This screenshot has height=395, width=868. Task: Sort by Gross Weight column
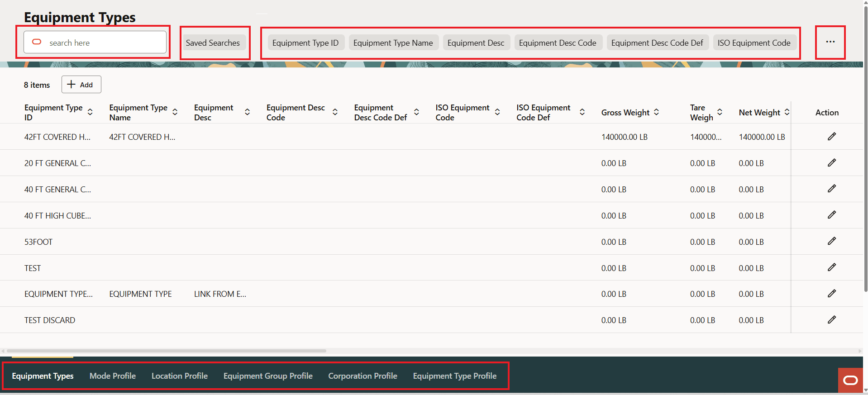coord(656,112)
